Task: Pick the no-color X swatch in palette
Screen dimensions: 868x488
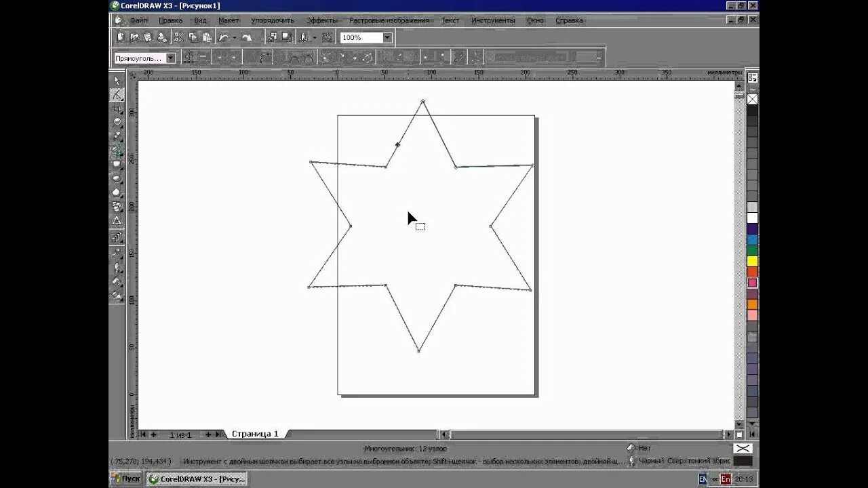Action: point(752,99)
